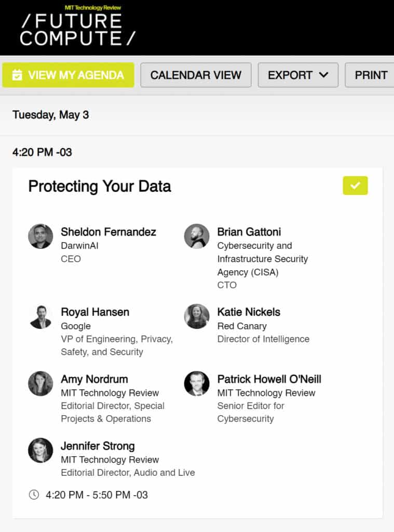Select Patrick Howell O'Neill's headshot
Screen dimensions: 394x532
tap(197, 383)
